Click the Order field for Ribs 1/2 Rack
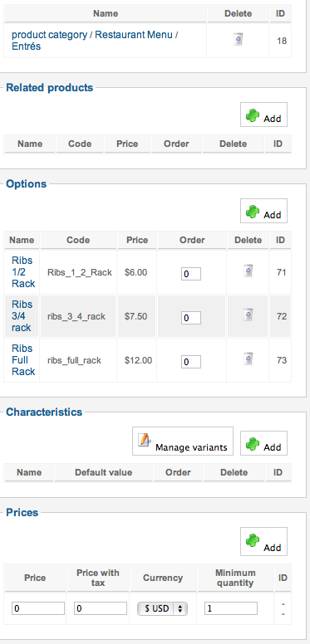 [191, 274]
